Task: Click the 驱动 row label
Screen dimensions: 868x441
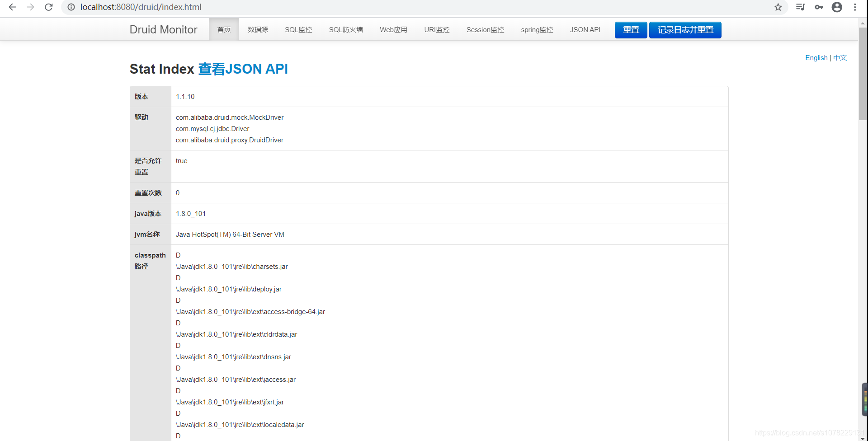Action: [142, 117]
